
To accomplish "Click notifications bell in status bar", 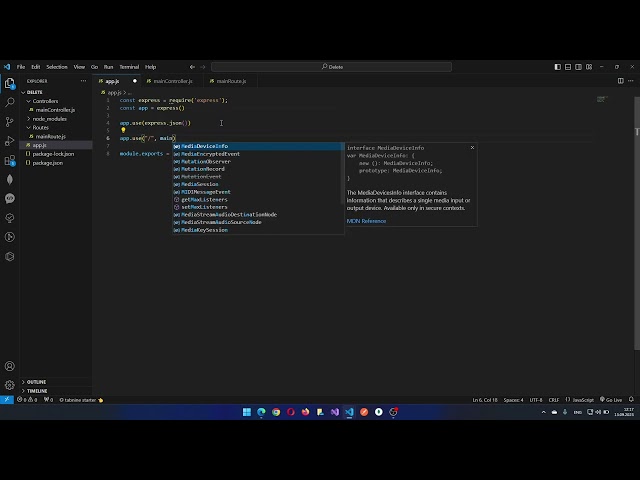I will [631, 400].
